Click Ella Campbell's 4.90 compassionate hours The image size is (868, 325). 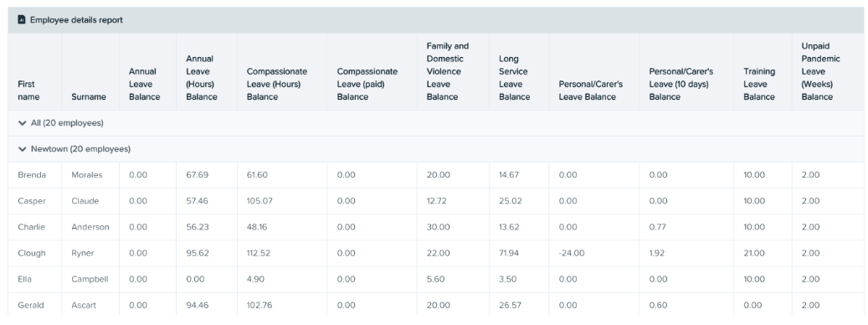point(256,279)
